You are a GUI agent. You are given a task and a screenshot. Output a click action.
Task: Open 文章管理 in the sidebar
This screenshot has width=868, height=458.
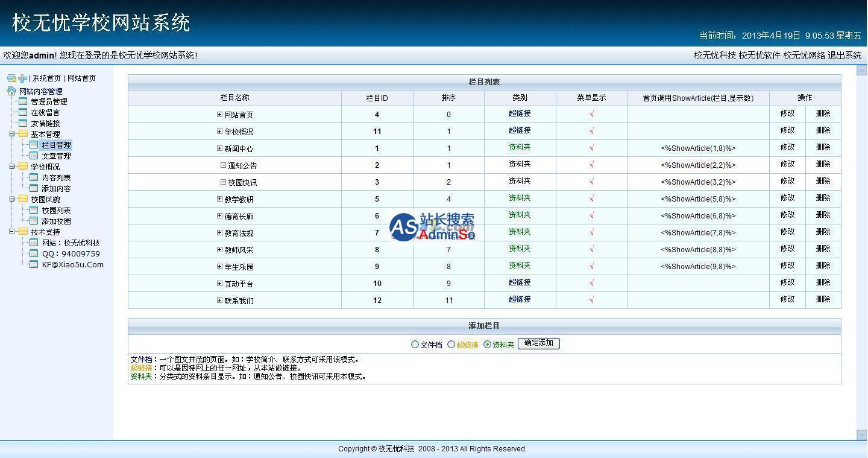pyautogui.click(x=56, y=156)
